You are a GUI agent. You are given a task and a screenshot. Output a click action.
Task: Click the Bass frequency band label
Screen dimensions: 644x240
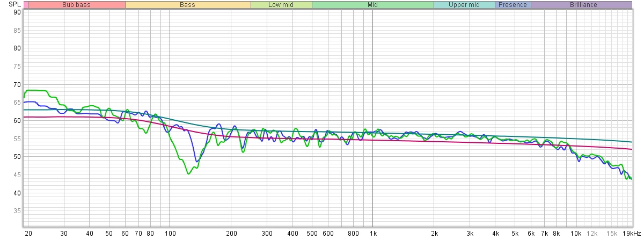(x=188, y=5)
